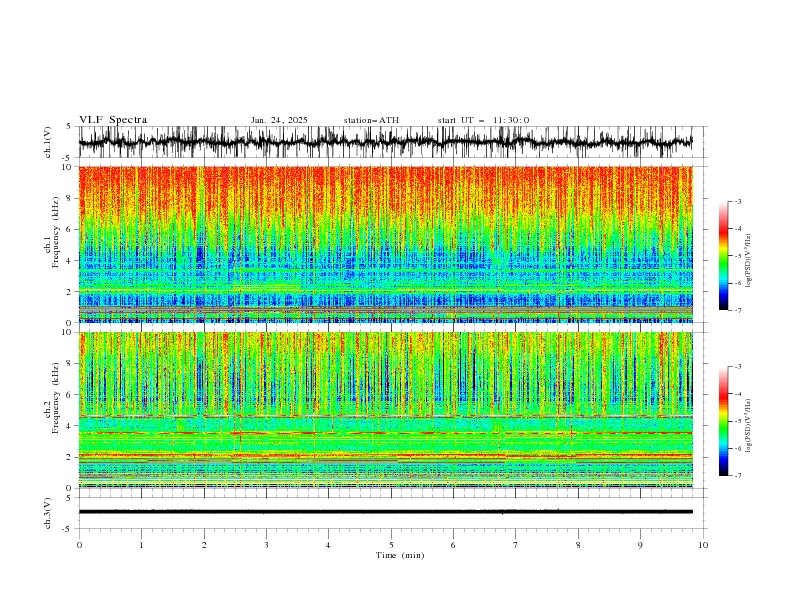Click the ch.1 "Frequency (kHz)" axis title
This screenshot has height=612, width=792.
(56, 233)
